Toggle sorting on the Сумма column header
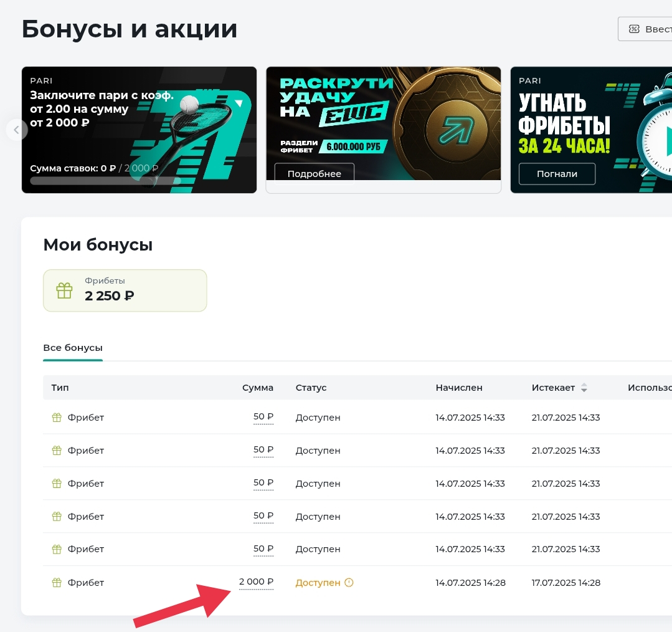 [258, 388]
